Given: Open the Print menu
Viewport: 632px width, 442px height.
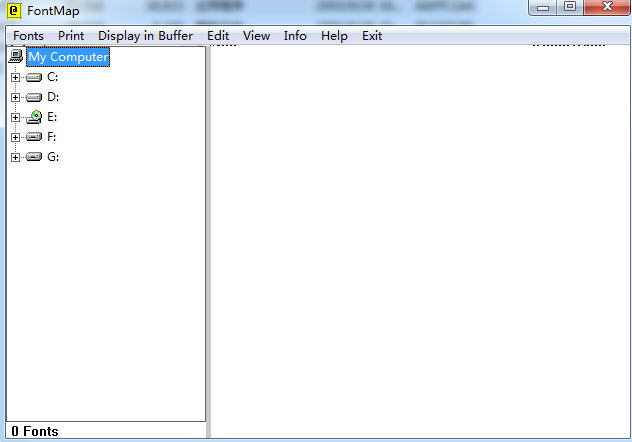Looking at the screenshot, I should click(x=71, y=36).
